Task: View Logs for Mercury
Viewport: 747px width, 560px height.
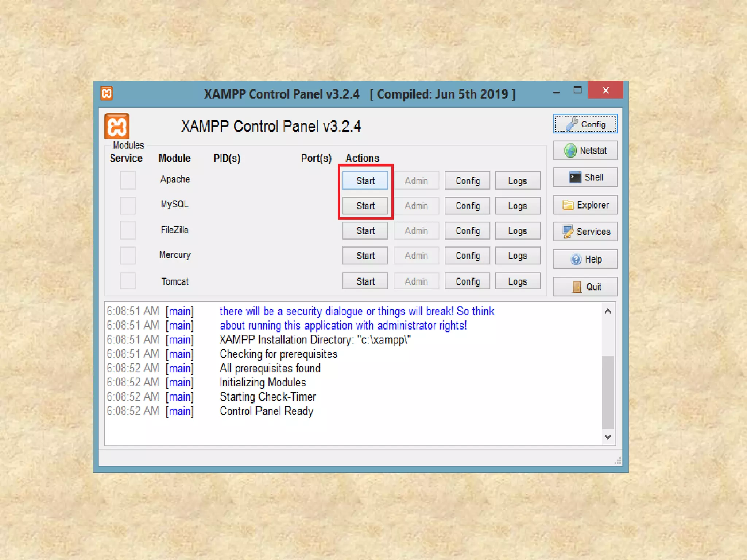Action: 518,256
